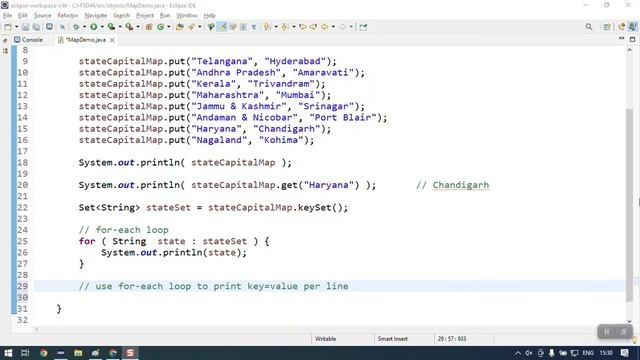Click the Writable status bar entry
The image size is (640, 360).
tap(326, 339)
